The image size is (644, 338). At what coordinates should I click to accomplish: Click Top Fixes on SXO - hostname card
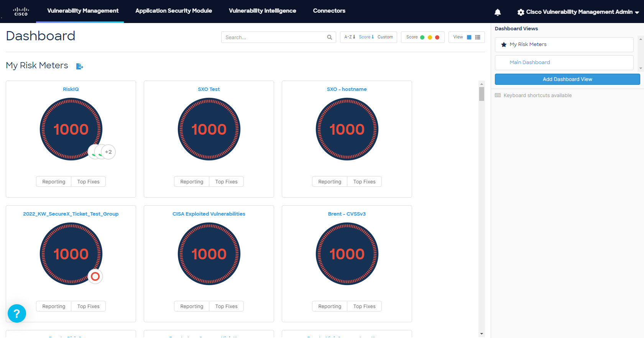tap(365, 181)
